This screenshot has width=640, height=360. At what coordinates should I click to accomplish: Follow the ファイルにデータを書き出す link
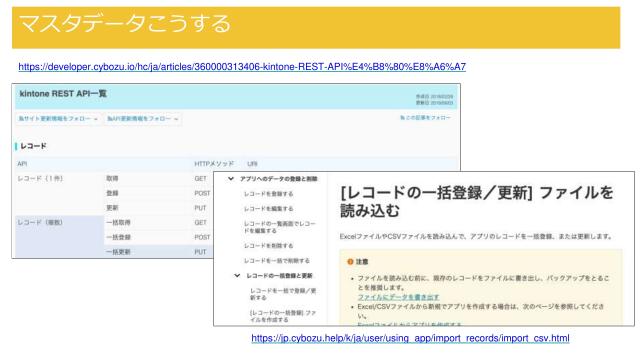tap(398, 297)
